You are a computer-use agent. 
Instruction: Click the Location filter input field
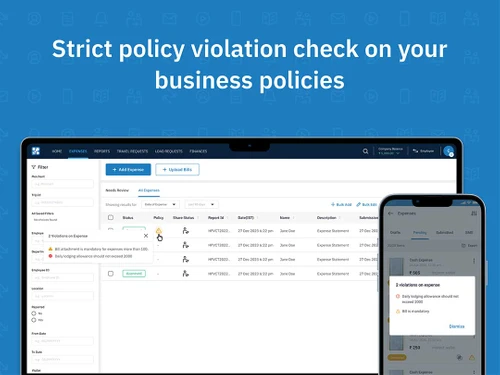click(x=62, y=296)
